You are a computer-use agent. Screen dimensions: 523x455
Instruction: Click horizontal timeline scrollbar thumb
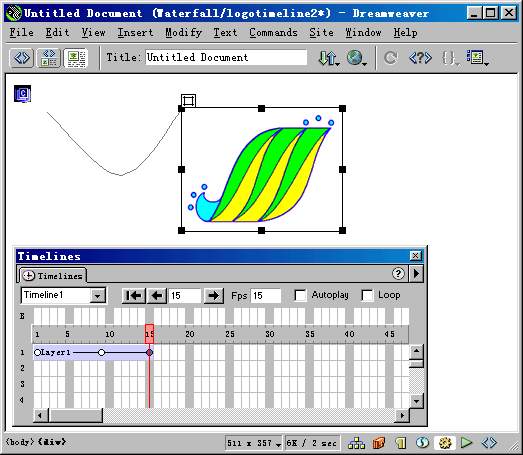coord(75,415)
